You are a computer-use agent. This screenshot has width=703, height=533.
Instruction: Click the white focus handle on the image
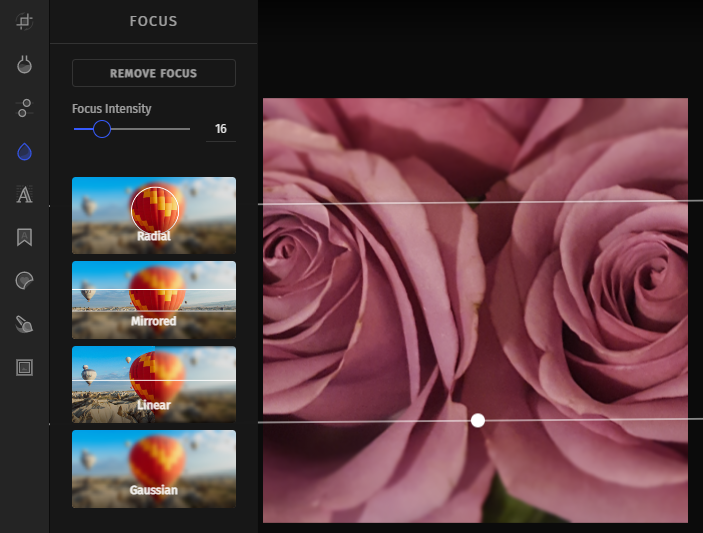[x=478, y=420]
